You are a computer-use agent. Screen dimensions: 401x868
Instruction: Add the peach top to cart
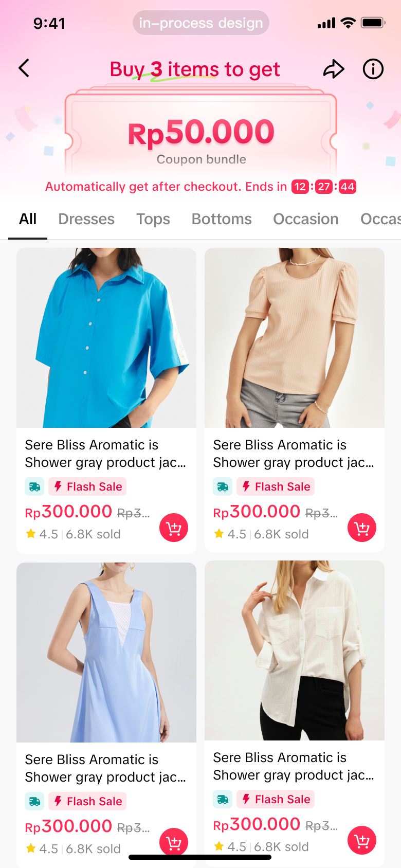click(362, 528)
